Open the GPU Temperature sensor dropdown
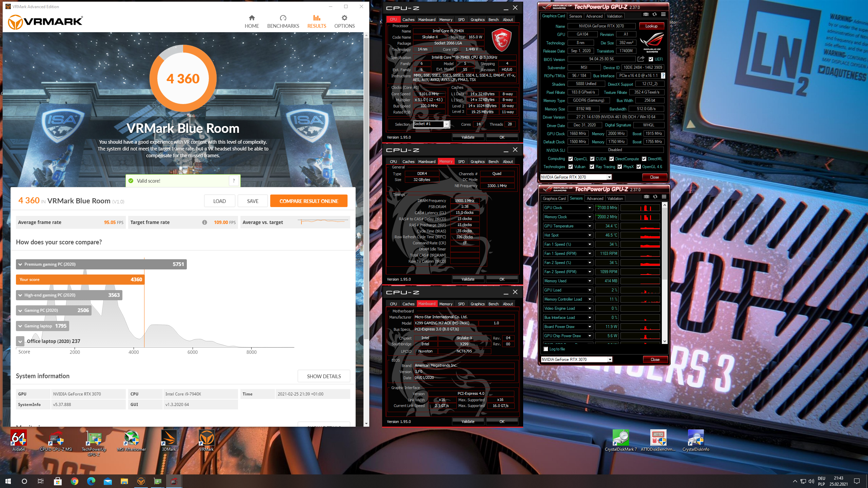 [590, 226]
